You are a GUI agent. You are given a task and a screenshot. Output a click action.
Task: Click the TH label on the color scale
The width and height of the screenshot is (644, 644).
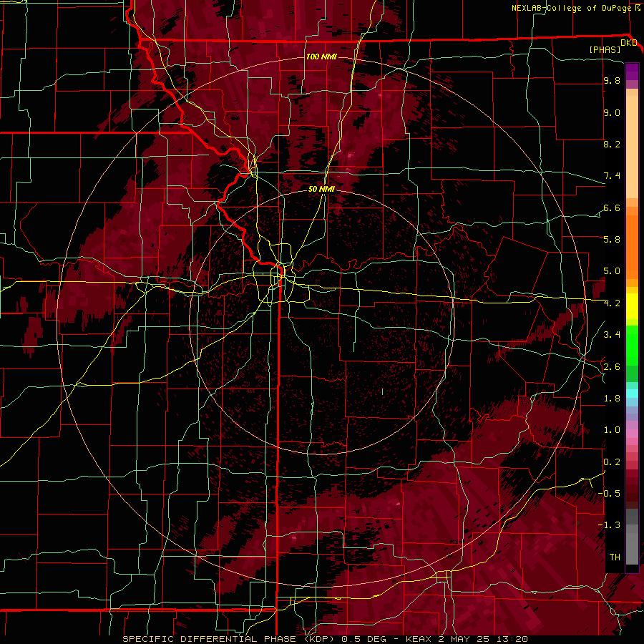615,557
